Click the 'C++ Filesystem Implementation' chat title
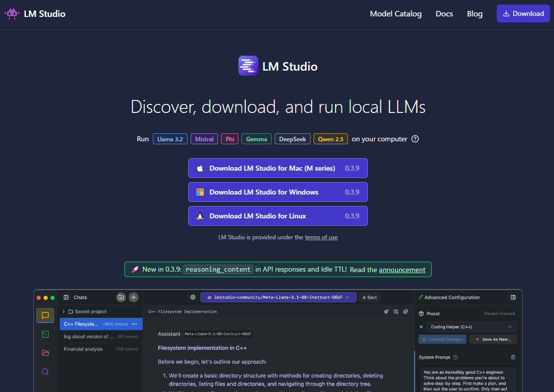Screen dimensions: 554x392 click(183, 311)
